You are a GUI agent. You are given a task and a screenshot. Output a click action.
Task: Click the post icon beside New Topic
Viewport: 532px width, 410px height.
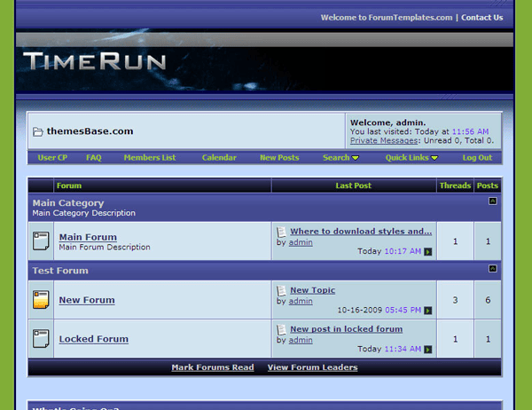[x=281, y=290]
